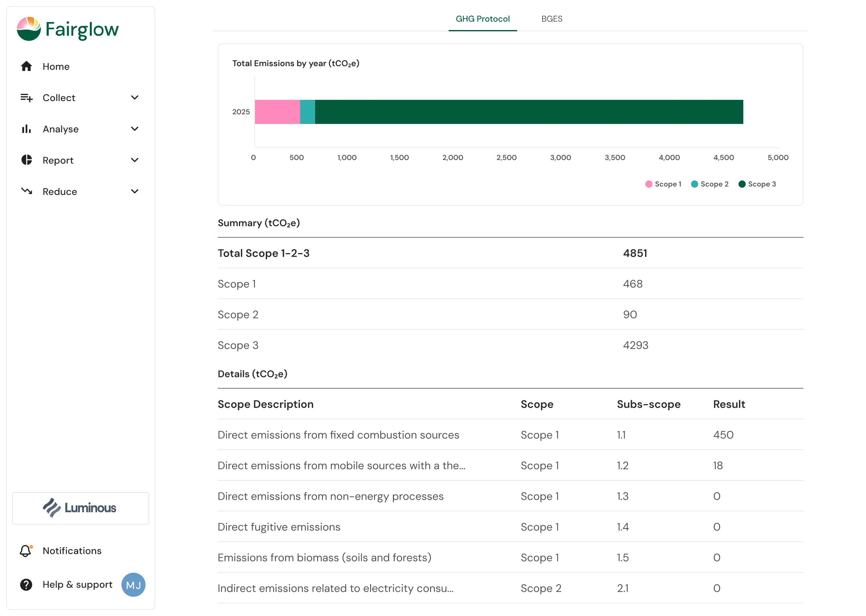Click the dark green Scope 3 bar segment
The image size is (866, 616).
[529, 112]
